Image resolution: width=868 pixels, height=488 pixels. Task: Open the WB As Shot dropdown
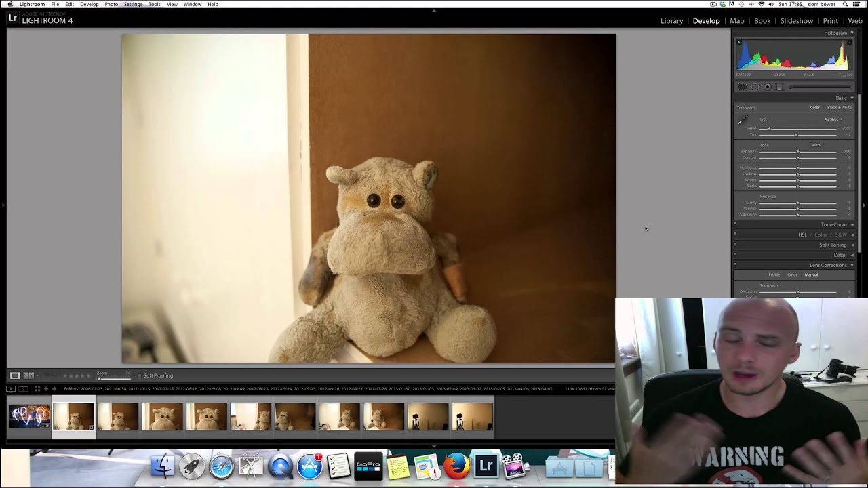coord(833,119)
